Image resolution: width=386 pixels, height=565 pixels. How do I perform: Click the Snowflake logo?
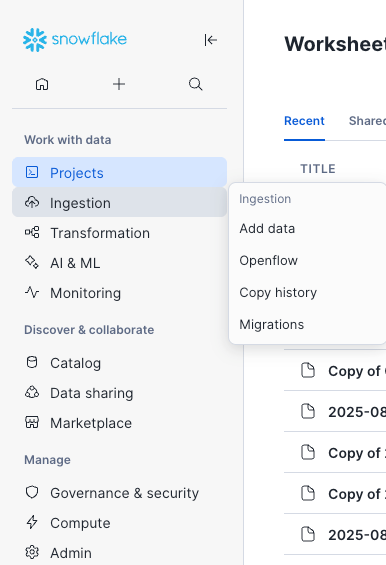click(75, 40)
